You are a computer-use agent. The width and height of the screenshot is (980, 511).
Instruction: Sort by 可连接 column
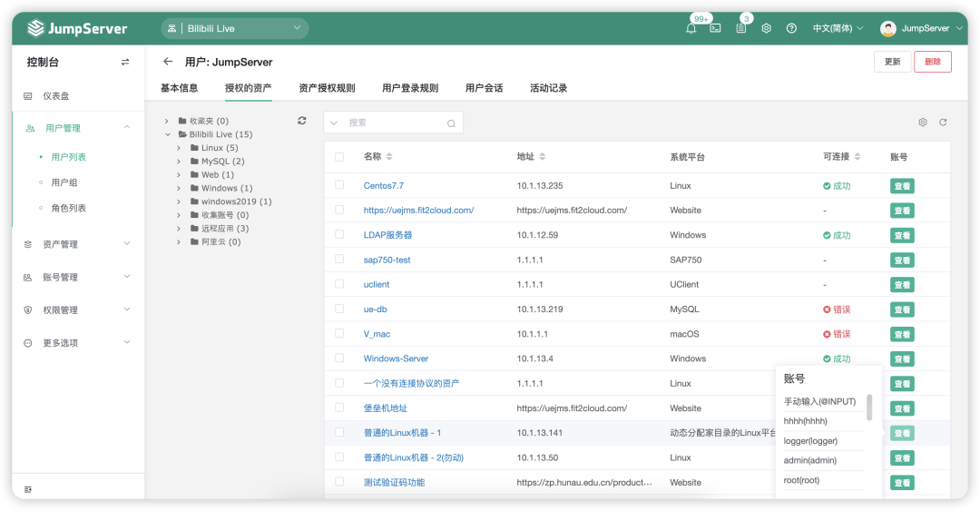857,157
